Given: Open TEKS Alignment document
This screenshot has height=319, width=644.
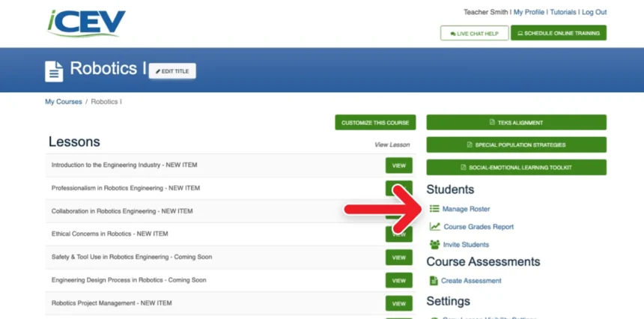Looking at the screenshot, I should [x=516, y=123].
